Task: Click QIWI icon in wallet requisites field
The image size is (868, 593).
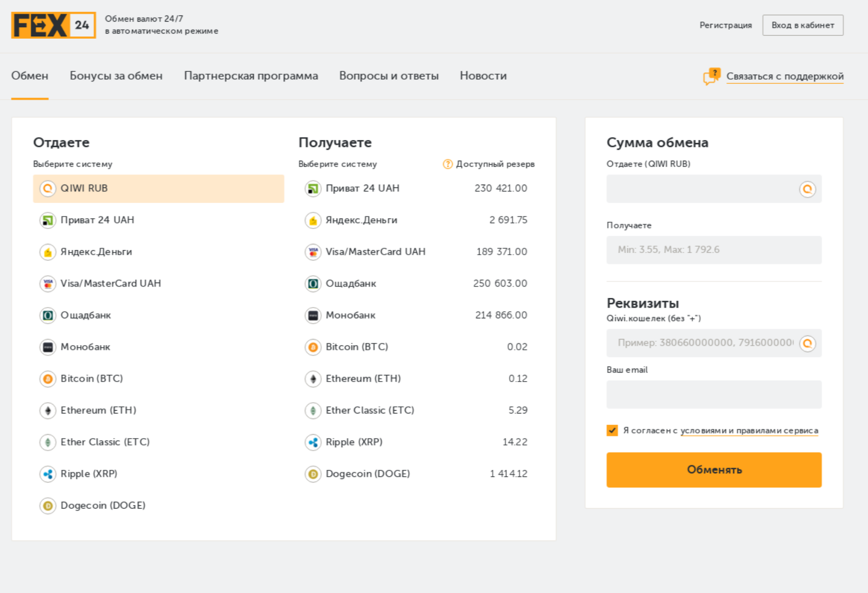Action: pos(807,343)
